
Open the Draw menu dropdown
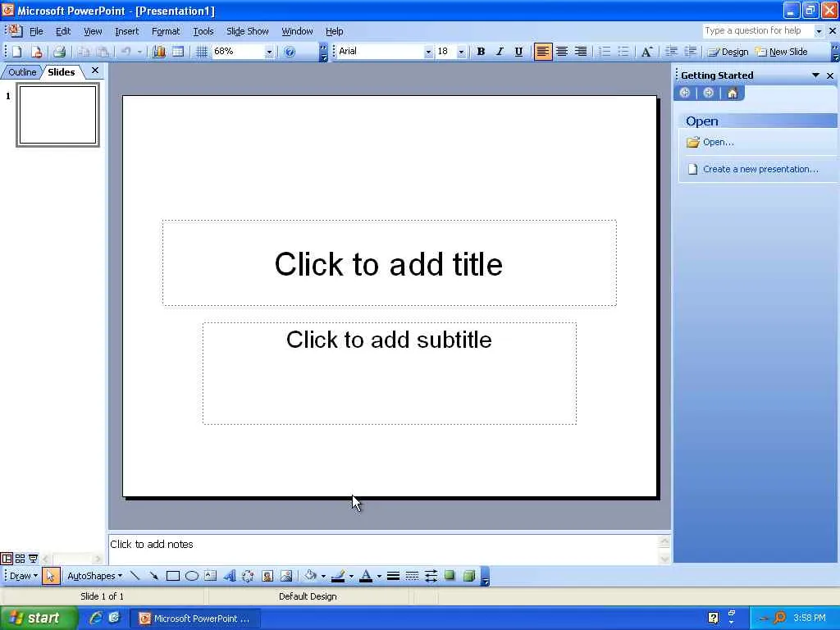click(x=24, y=576)
